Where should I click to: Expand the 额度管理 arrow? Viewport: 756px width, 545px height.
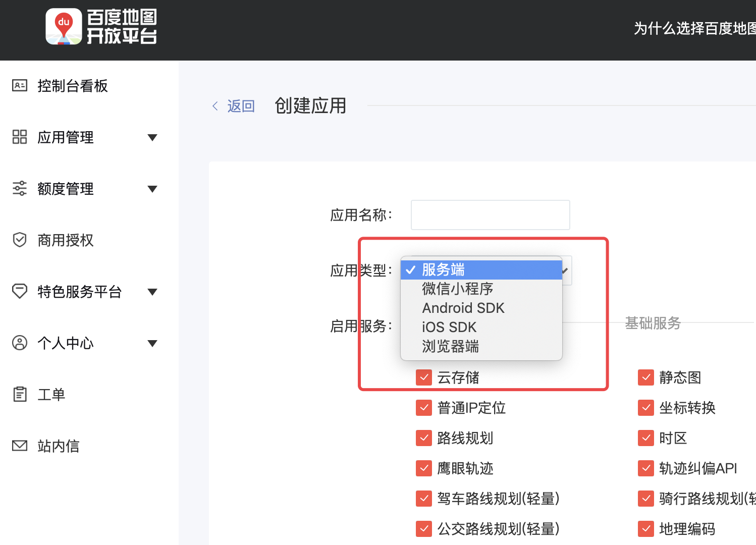(x=152, y=189)
